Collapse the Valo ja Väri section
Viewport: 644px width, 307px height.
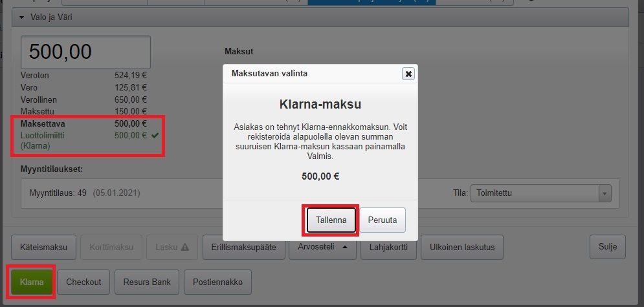click(x=21, y=17)
